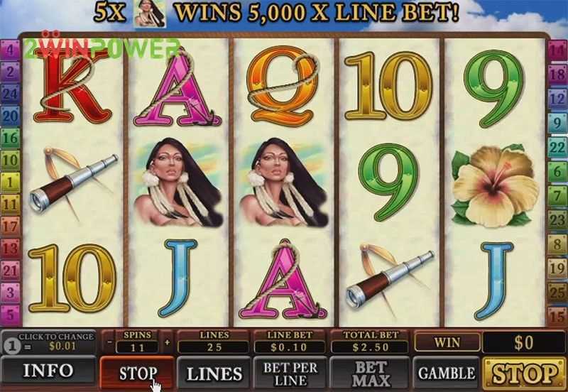Click the green 9 symbol on reel five
The height and width of the screenshot is (392, 568).
494,88
